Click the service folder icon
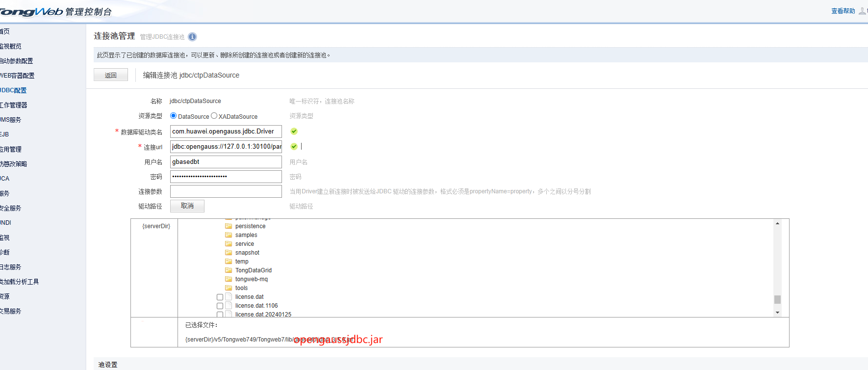868x370 pixels. [229, 244]
